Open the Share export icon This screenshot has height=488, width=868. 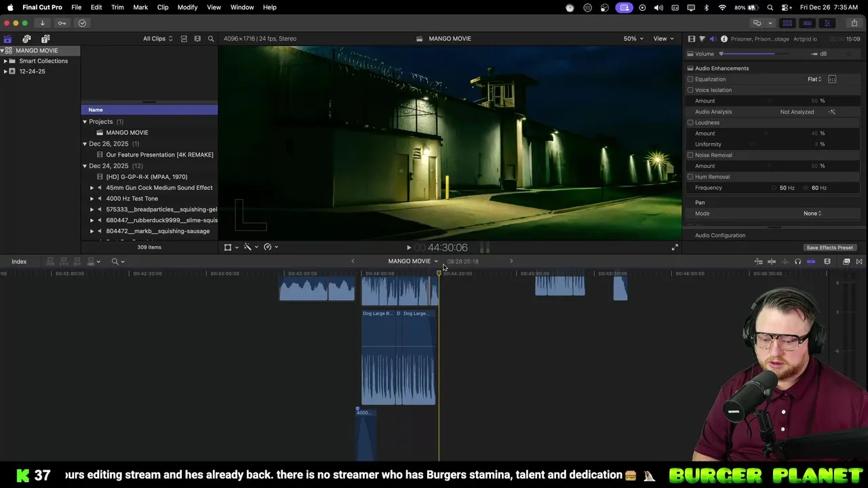[854, 23]
